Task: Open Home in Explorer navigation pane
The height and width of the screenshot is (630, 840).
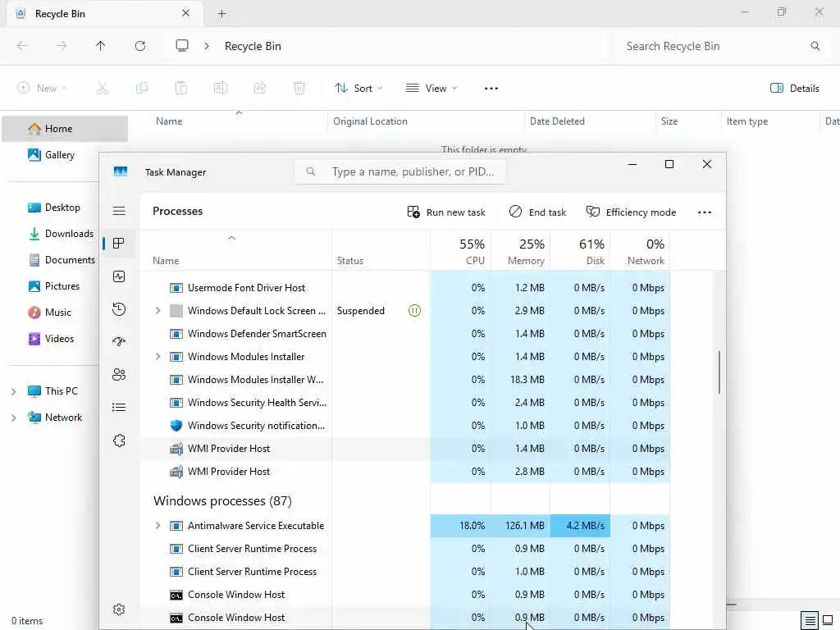Action: click(x=65, y=129)
